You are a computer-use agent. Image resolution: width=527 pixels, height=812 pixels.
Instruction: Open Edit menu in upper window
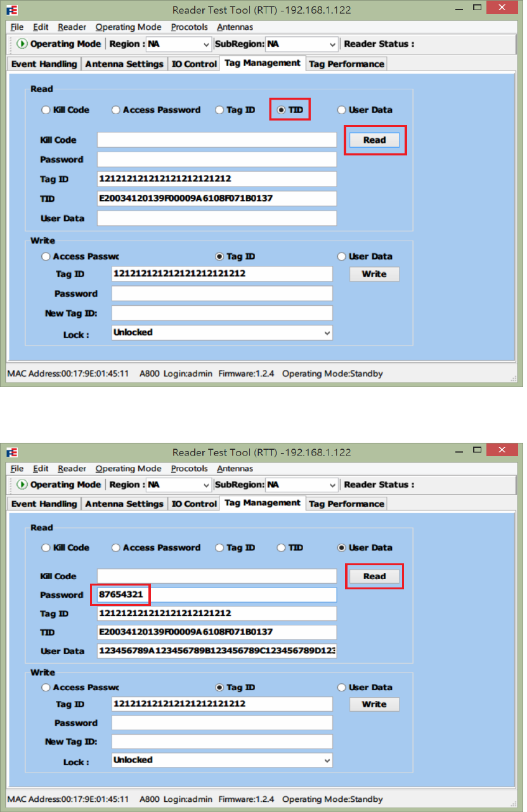[x=41, y=27]
